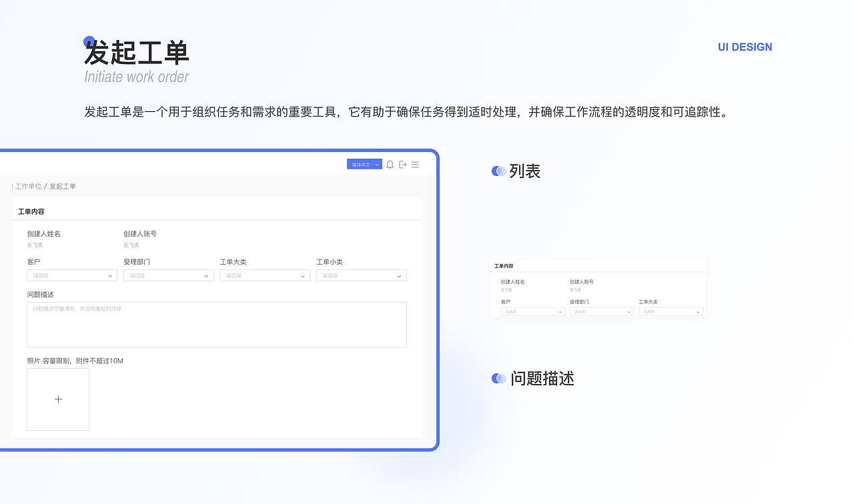Select 发起工单 in the breadcrumb
The image size is (854, 504).
[62, 186]
